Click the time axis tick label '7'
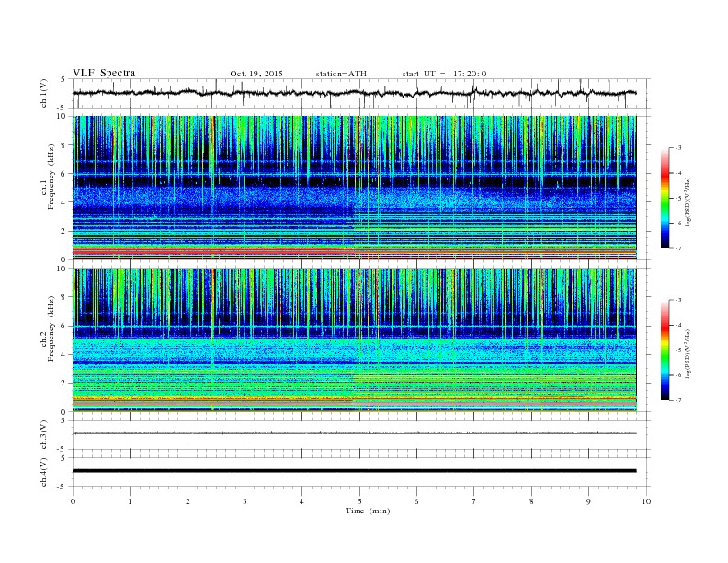The image size is (728, 563). [474, 501]
